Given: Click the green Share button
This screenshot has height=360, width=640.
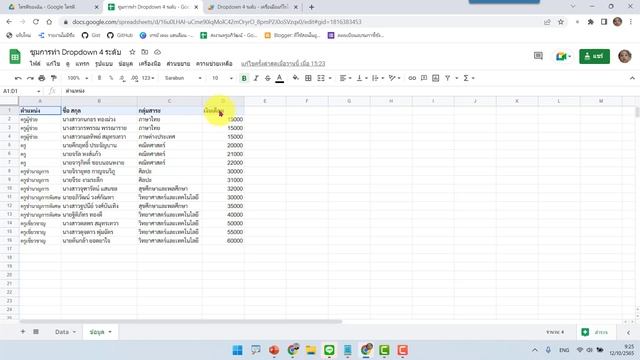Looking at the screenshot, I should tap(594, 56).
